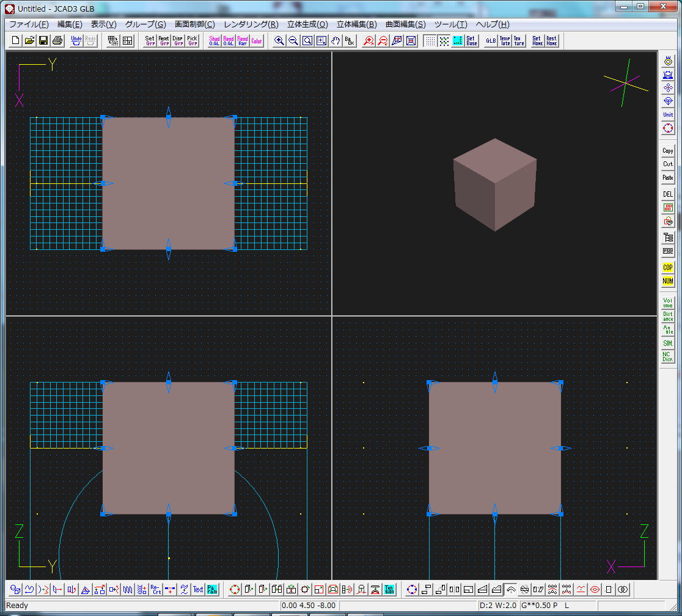This screenshot has width=682, height=616.
Task: Click the Set Grp toolbar button
Action: tap(150, 41)
